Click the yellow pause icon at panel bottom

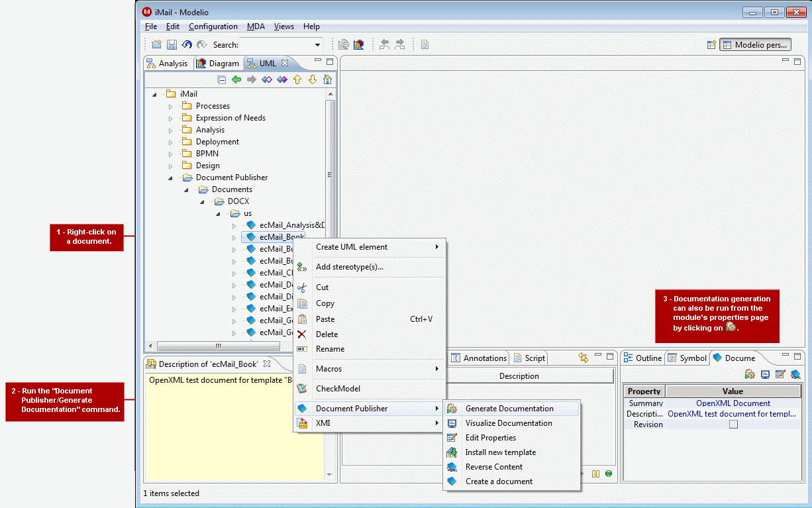point(596,474)
